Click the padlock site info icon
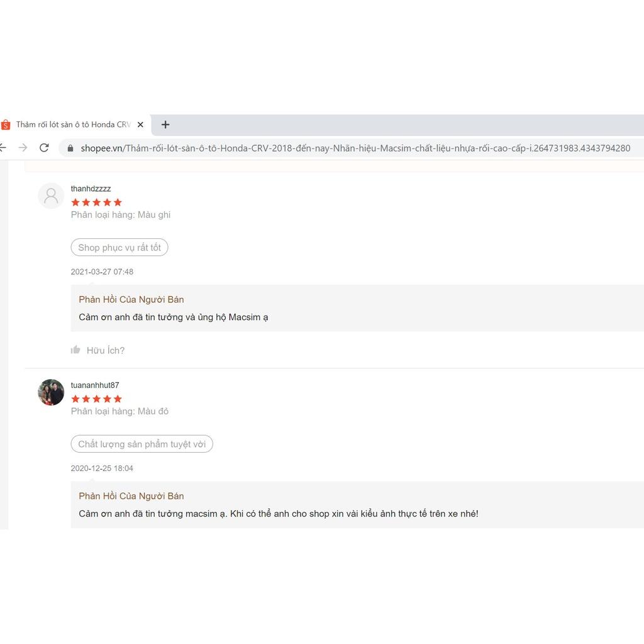This screenshot has width=644, height=644. [x=70, y=148]
